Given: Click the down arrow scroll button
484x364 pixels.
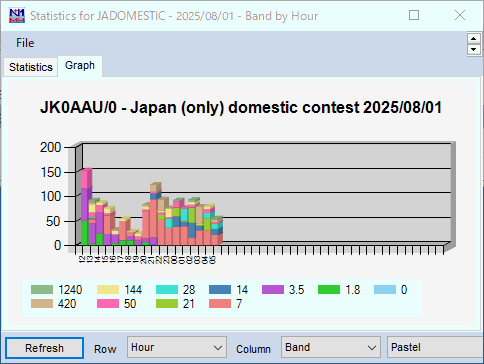Looking at the screenshot, I should click(474, 50).
